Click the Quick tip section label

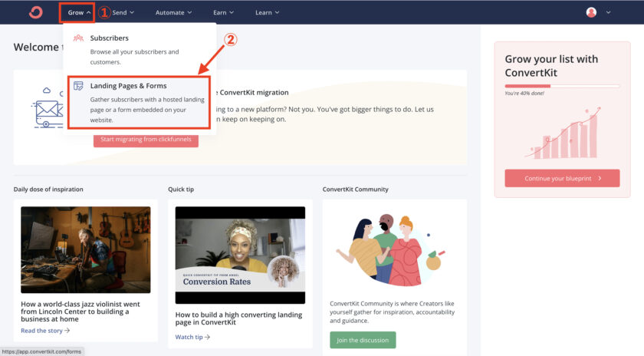pyautogui.click(x=181, y=190)
